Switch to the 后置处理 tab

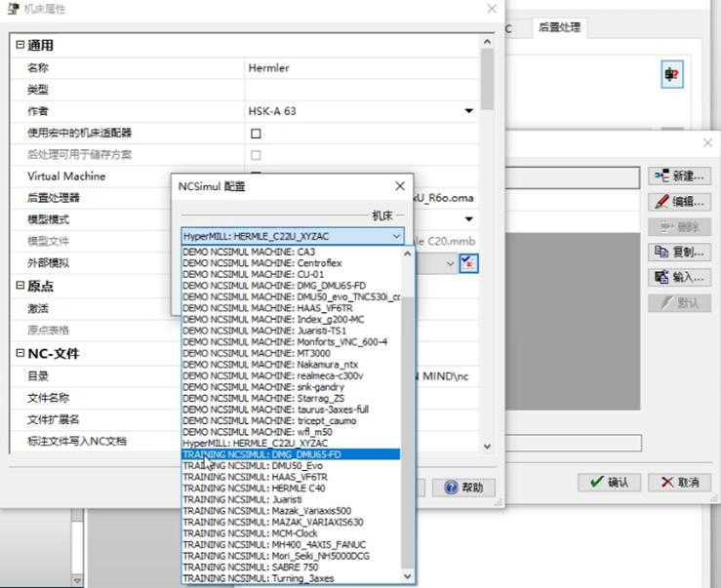559,27
